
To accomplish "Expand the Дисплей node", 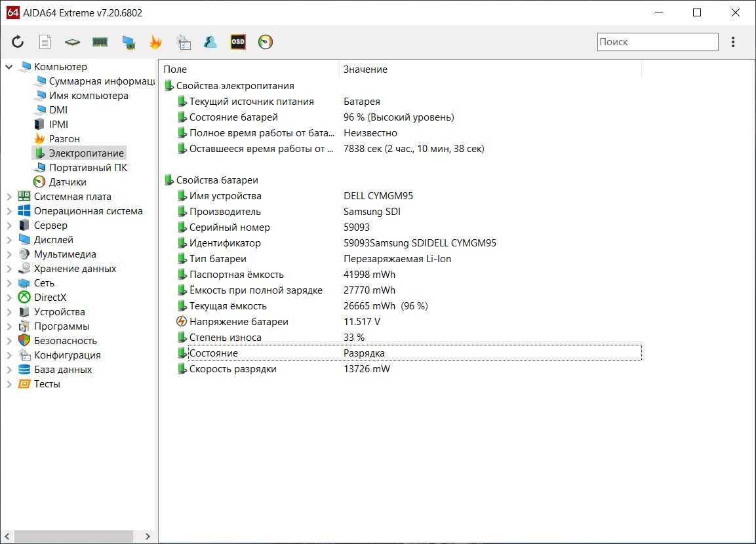I will 9,240.
